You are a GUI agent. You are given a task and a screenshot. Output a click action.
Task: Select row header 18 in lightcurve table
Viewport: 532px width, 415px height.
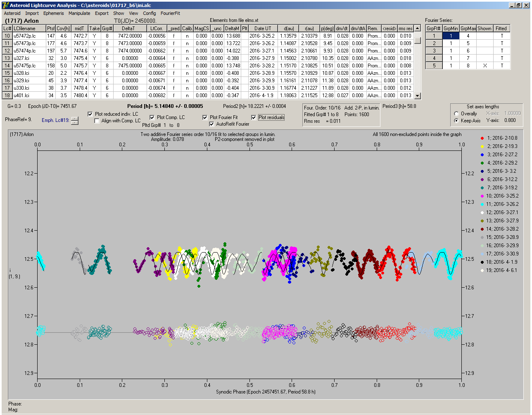pyautogui.click(x=7, y=95)
